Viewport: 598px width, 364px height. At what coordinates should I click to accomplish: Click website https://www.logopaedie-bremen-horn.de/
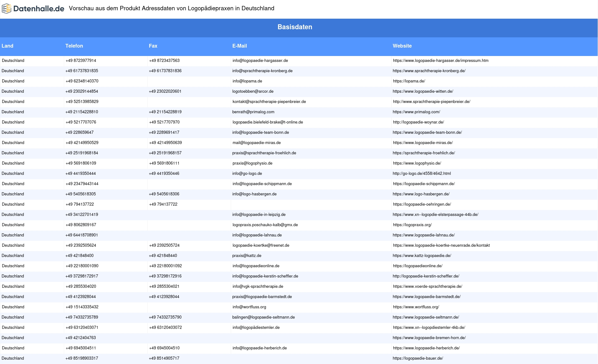(x=429, y=338)
